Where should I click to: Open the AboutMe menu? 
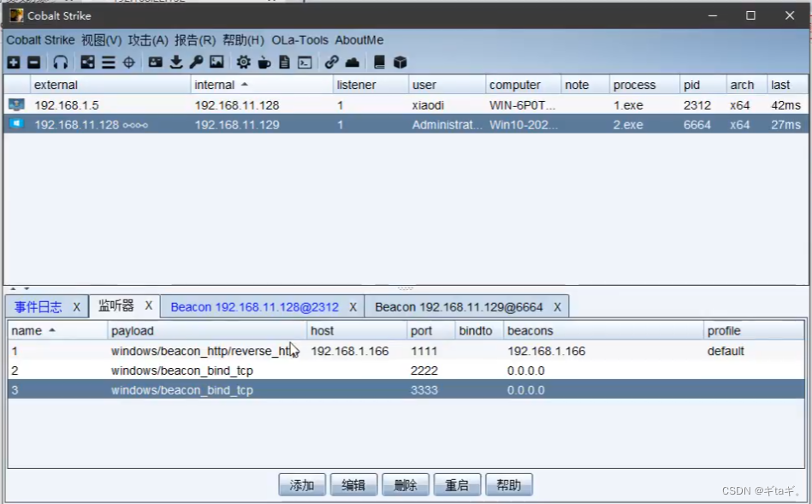coord(359,40)
